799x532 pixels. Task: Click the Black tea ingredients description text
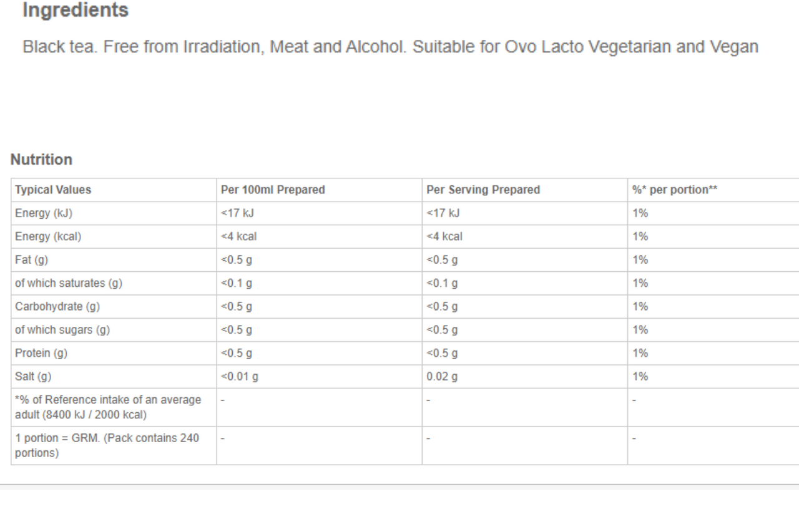pos(391,47)
